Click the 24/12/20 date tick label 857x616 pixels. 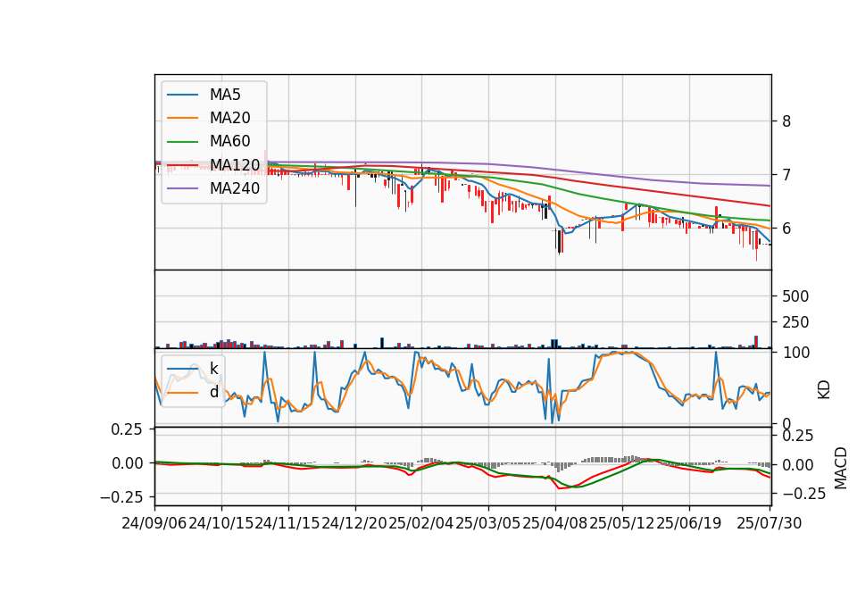354,523
